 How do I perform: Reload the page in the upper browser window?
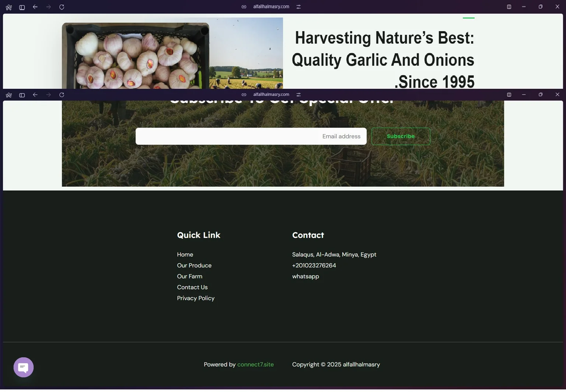coord(62,7)
